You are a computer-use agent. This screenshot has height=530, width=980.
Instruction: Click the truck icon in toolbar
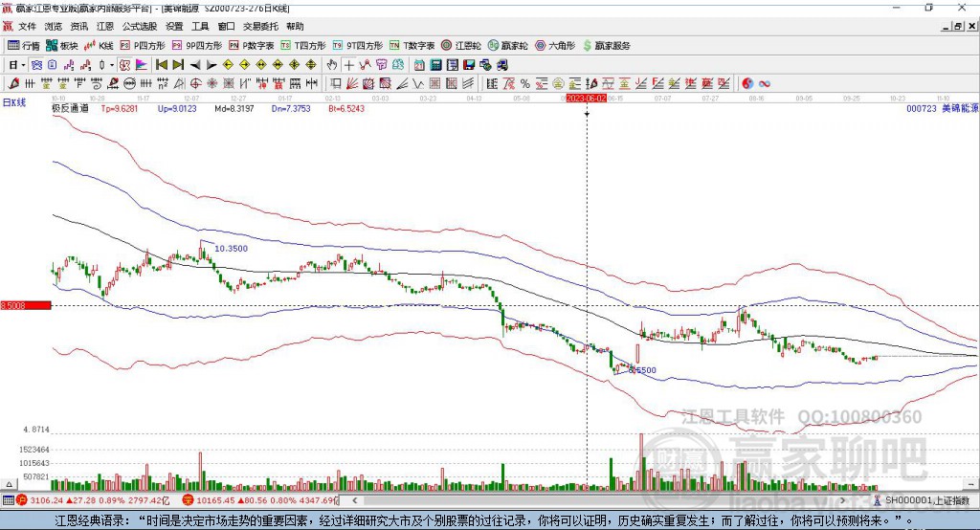pyautogui.click(x=501, y=65)
